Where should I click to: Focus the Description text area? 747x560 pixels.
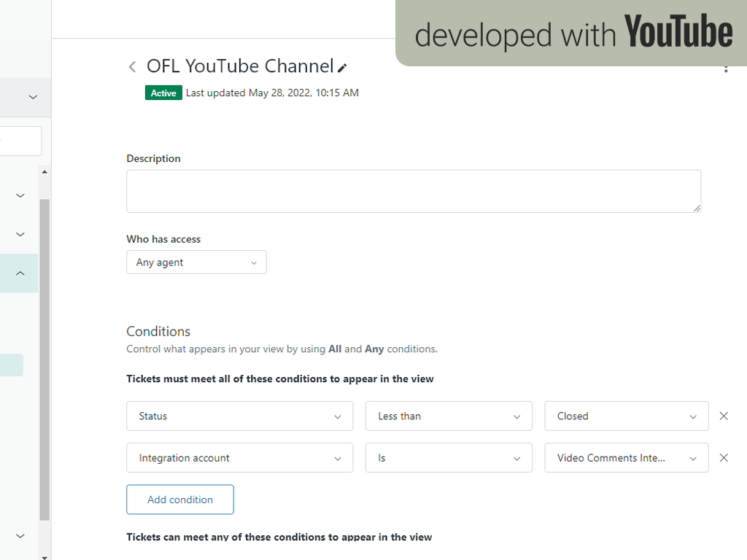coord(413,191)
